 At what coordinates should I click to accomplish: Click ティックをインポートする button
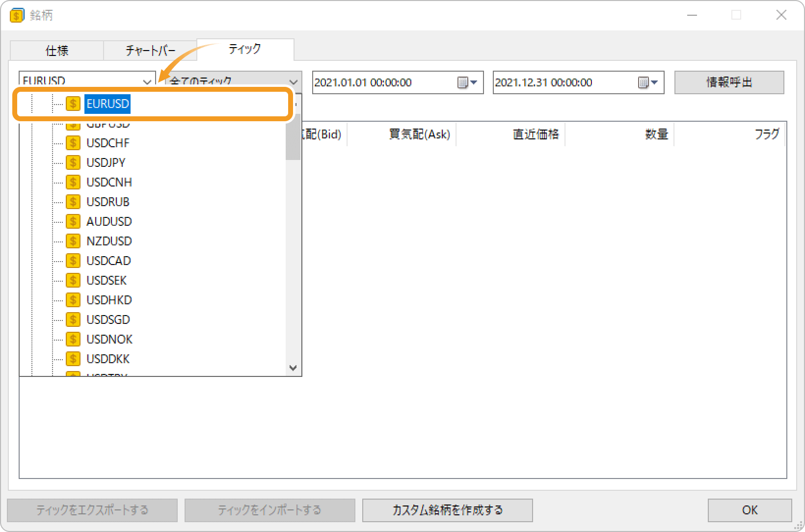coord(269,510)
